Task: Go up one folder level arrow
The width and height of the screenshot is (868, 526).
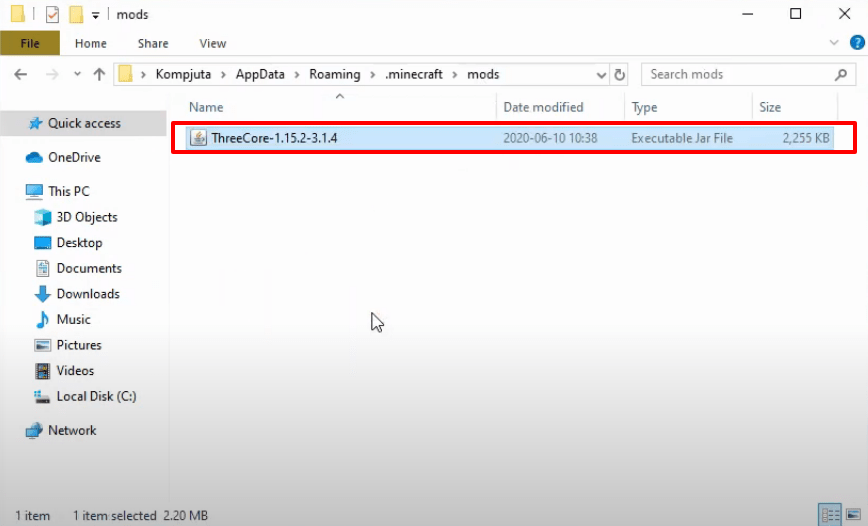Action: (x=99, y=74)
